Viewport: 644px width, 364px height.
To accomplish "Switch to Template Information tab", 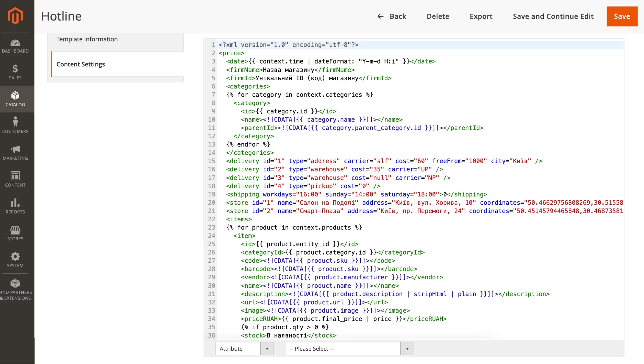I will (87, 39).
